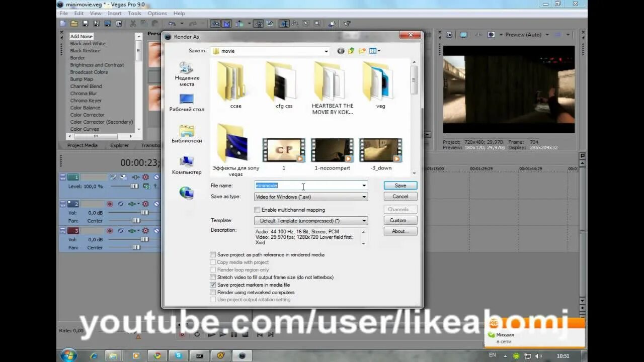
Task: Click Track FX icon on track 1
Action: (136, 177)
